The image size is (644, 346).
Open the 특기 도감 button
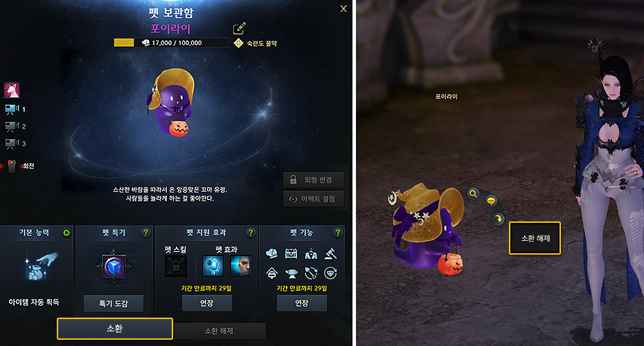pos(114,304)
